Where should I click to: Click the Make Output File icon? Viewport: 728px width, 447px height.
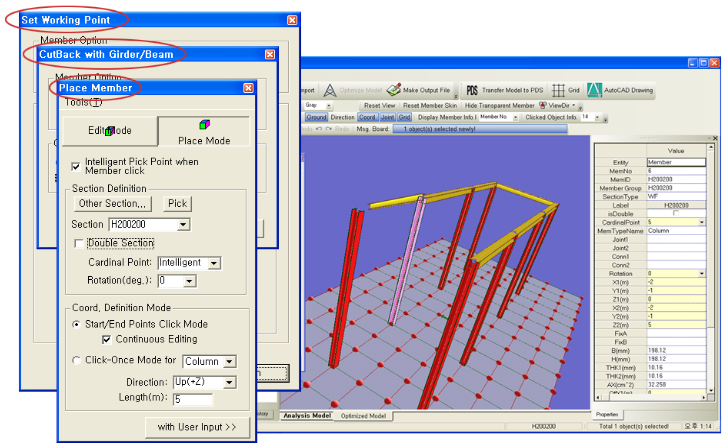pos(393,89)
